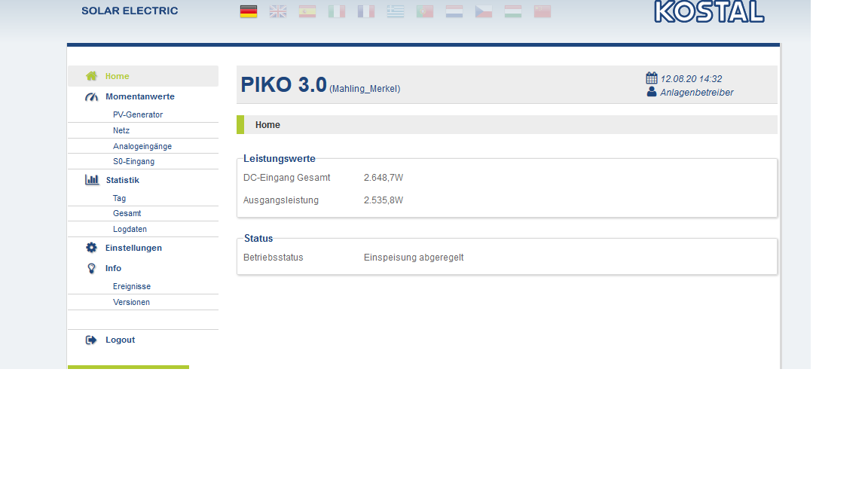
Task: Click the PIKO 3.0 title
Action: pyautogui.click(x=283, y=84)
